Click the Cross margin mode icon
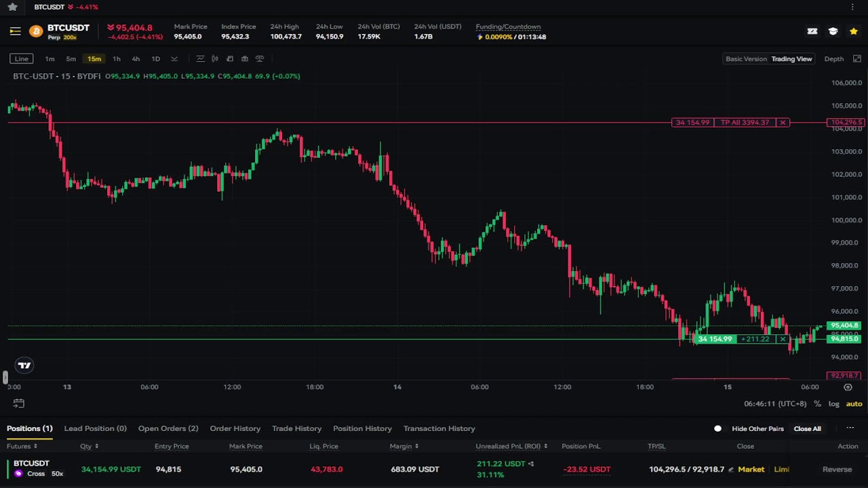 point(18,474)
